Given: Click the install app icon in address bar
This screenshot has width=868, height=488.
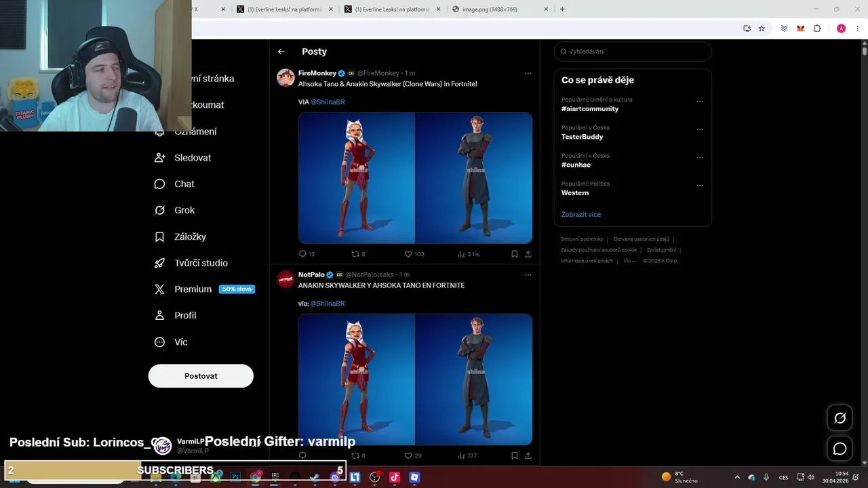Looking at the screenshot, I should click(747, 28).
